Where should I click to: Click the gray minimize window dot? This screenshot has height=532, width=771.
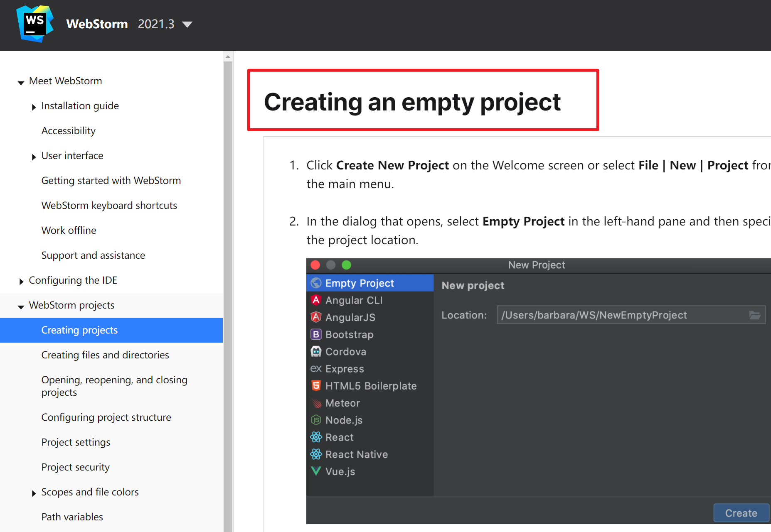(331, 265)
